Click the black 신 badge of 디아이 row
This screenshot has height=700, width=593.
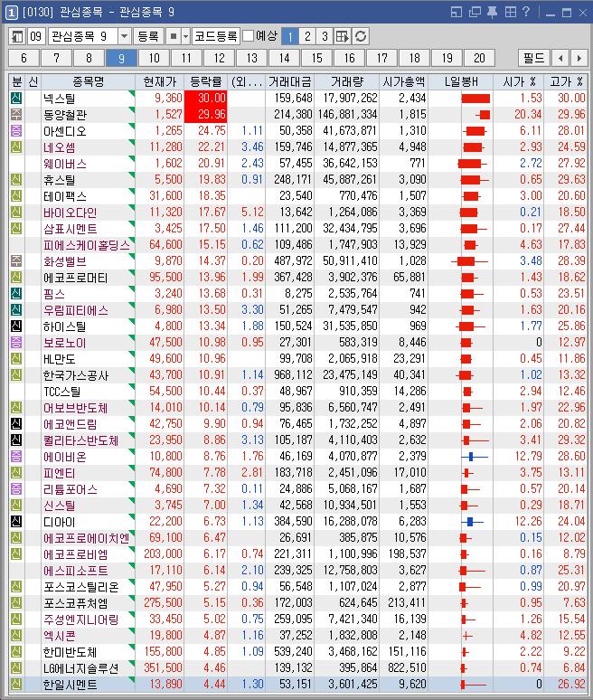pyautogui.click(x=16, y=522)
